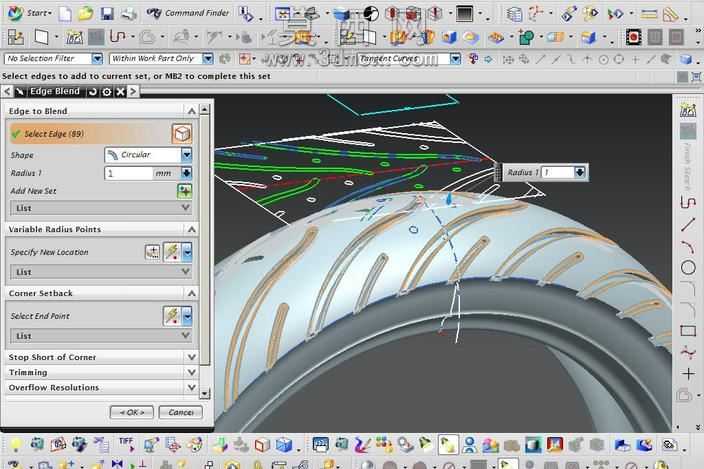Click the blue cube icon in bottom toolbar
Image resolution: width=704 pixels, height=469 pixels.
tap(285, 445)
